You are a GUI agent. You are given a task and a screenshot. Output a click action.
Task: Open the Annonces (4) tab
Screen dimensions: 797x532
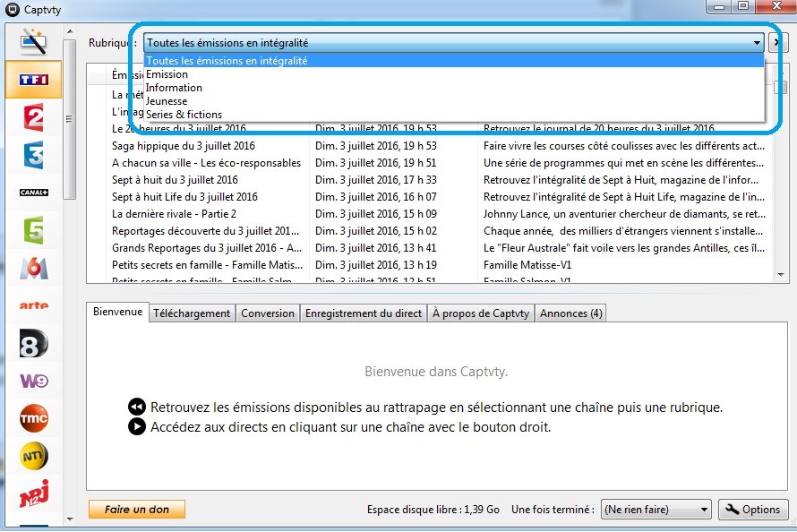pos(570,313)
